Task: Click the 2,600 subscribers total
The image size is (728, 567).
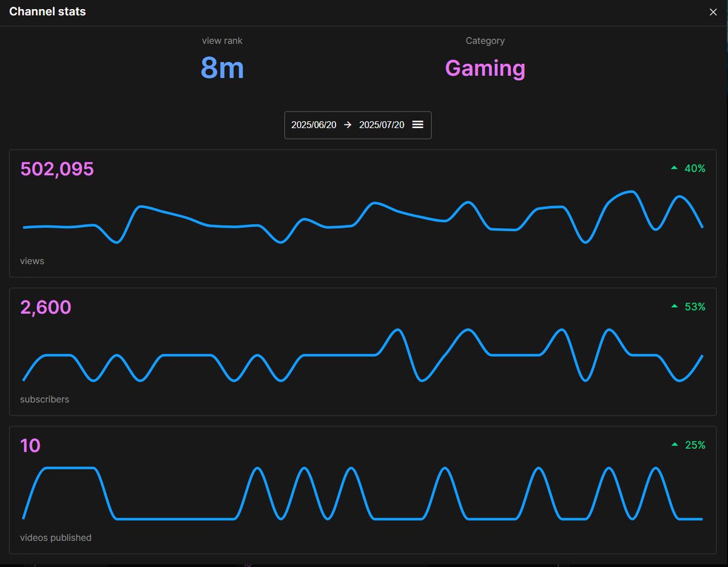Action: pos(45,307)
